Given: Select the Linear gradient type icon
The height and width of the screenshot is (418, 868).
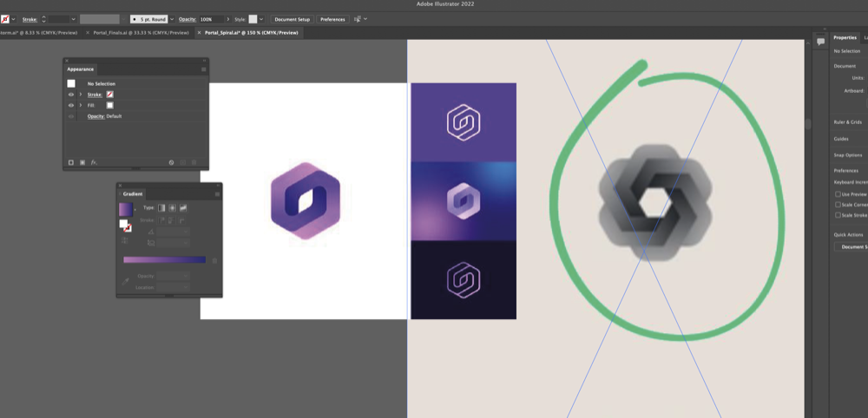Looking at the screenshot, I should pyautogui.click(x=161, y=208).
